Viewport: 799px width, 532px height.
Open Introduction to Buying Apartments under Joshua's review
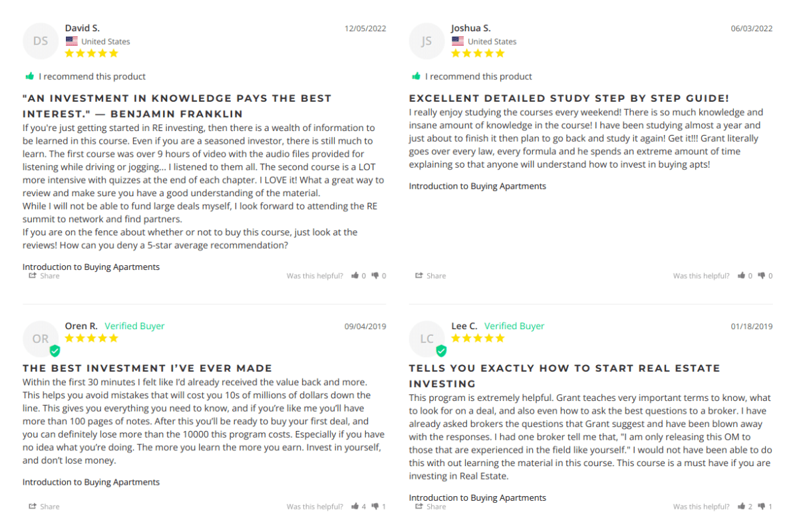(477, 186)
